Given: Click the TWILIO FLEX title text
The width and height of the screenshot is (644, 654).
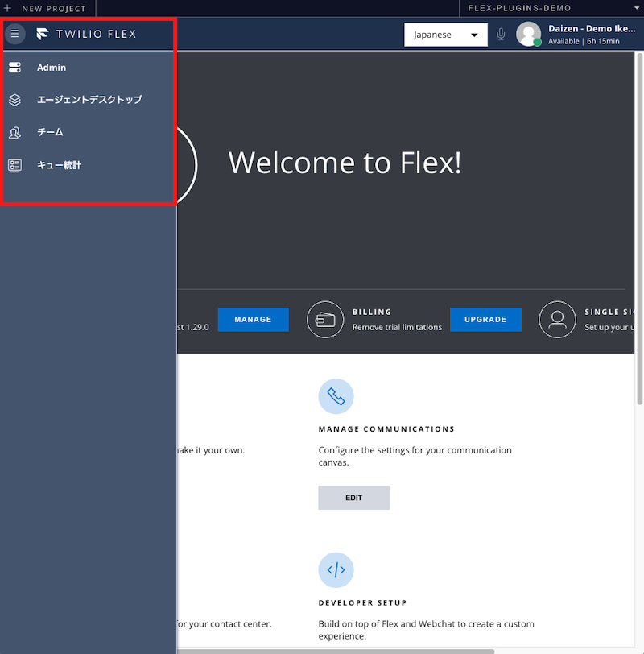Looking at the screenshot, I should coord(97,34).
